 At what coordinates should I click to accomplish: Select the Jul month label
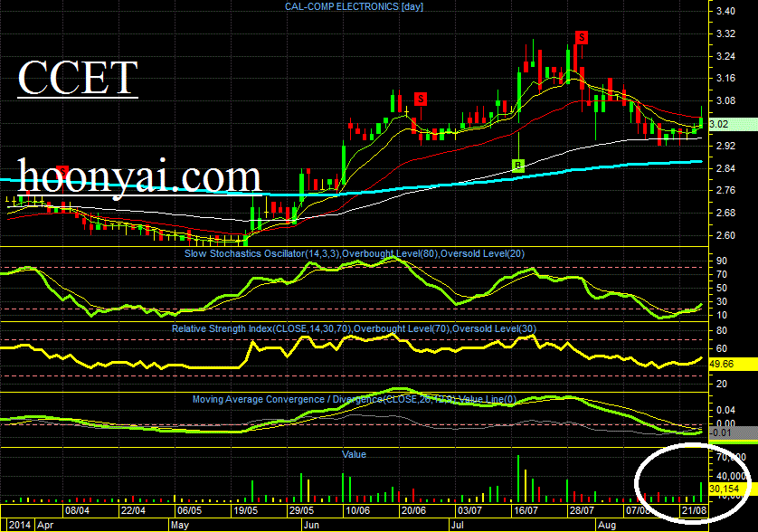point(458,526)
